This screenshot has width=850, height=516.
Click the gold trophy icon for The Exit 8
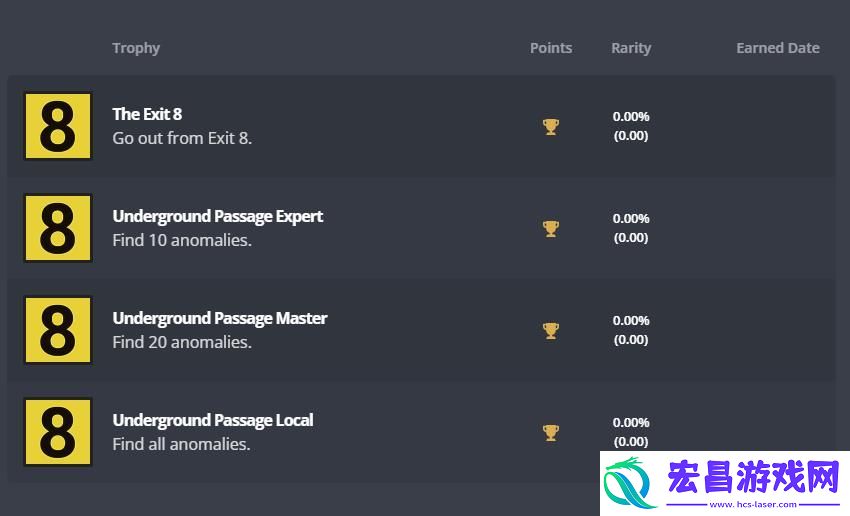[x=551, y=127]
